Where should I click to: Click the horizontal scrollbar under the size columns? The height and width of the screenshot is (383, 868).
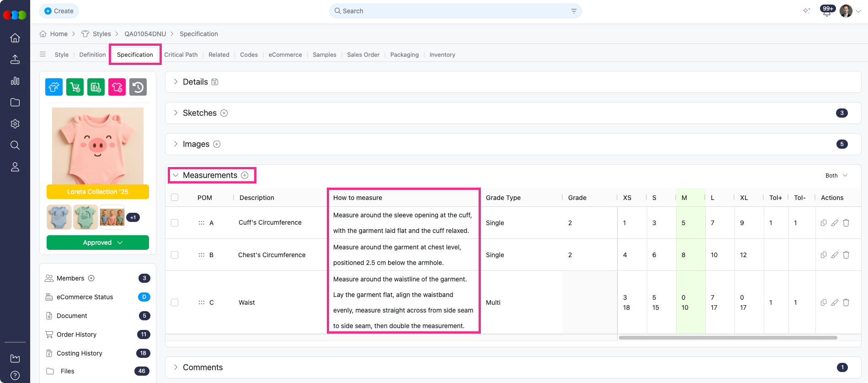click(x=728, y=338)
